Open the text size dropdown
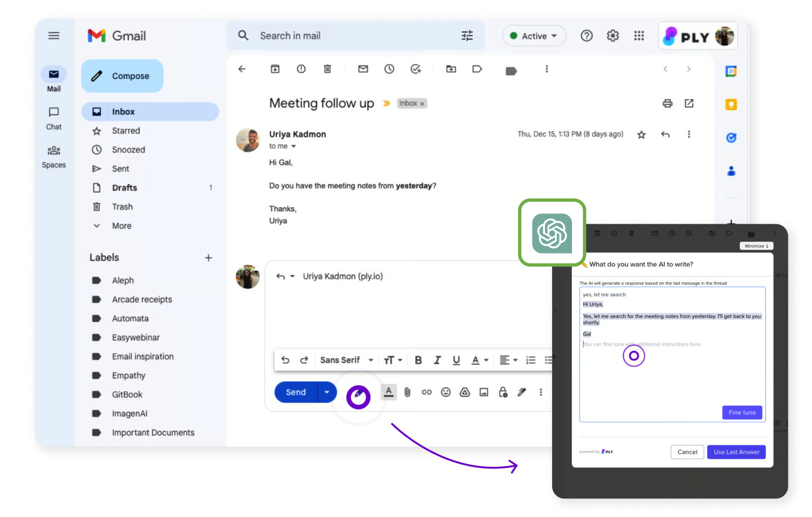The width and height of the screenshot is (812, 517). point(393,360)
